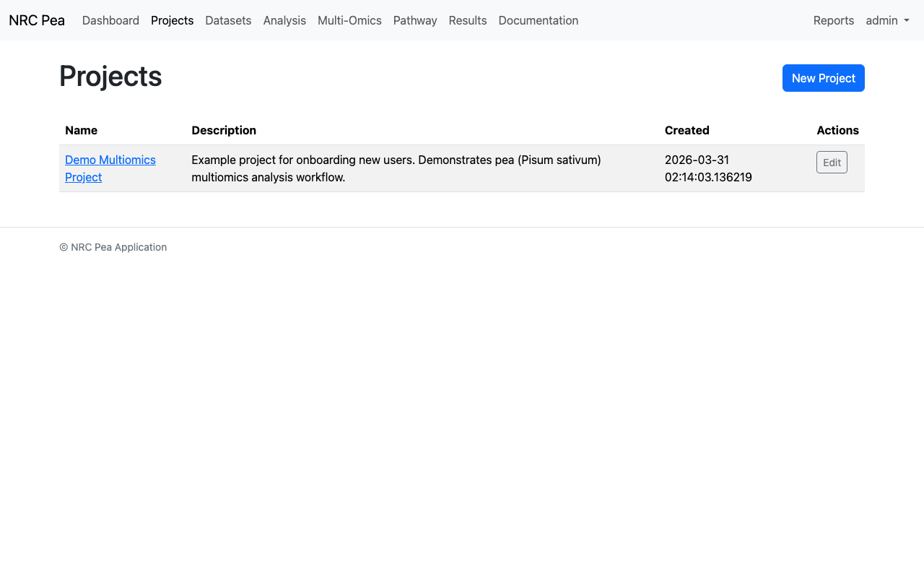Open the Analysis nav link
The width and height of the screenshot is (924, 578).
click(x=284, y=20)
